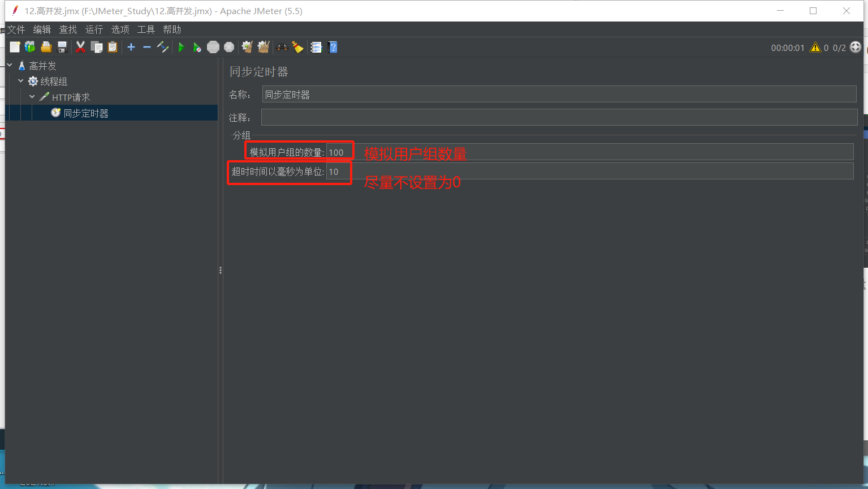Viewport: 868px width, 489px height.
Task: Start the test with green play icon
Action: coord(182,48)
